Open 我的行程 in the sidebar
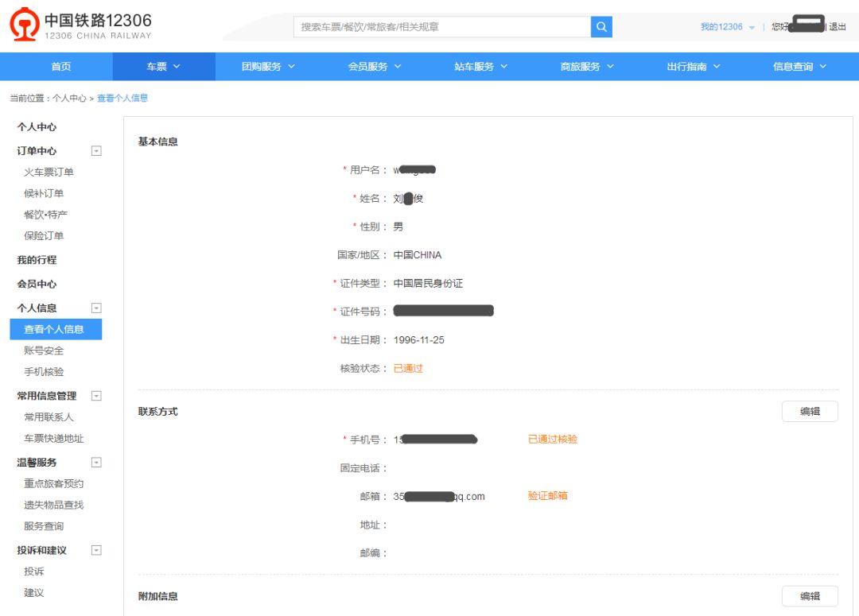859x616 pixels. pyautogui.click(x=37, y=260)
